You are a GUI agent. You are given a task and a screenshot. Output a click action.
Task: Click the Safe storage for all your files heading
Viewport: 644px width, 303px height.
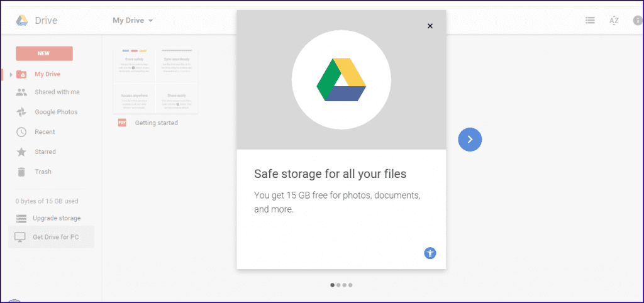(x=330, y=174)
